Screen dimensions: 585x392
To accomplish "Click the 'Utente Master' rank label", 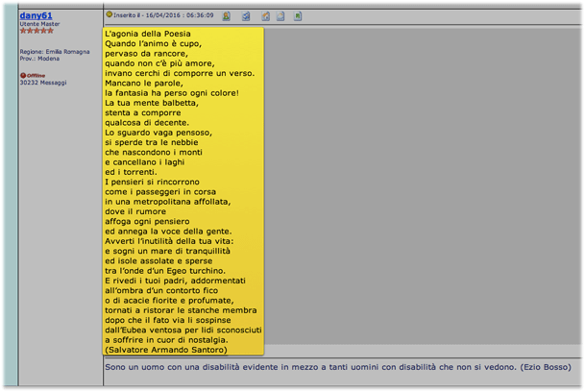I will click(40, 24).
